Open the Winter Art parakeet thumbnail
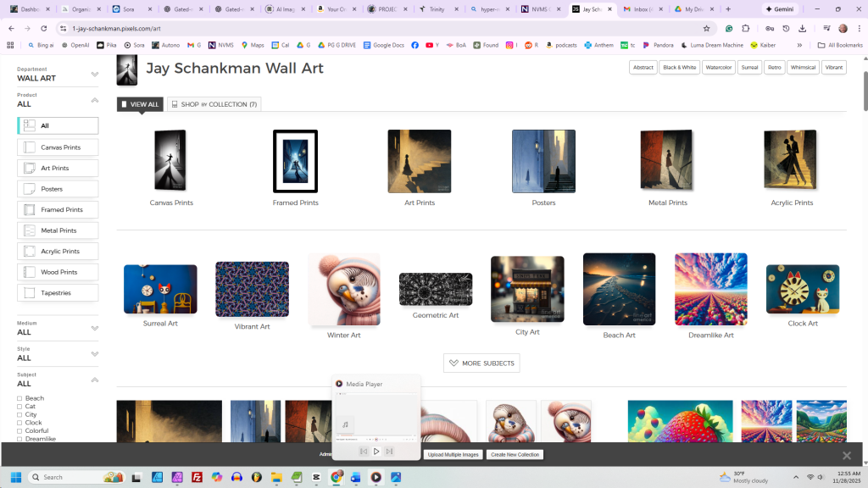Screen dimensions: 868x488 coord(344,290)
